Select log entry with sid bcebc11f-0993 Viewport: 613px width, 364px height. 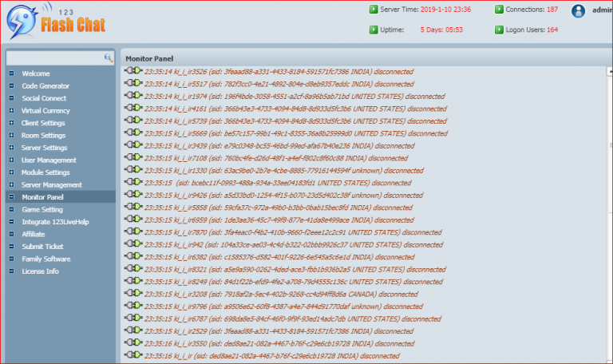pos(278,183)
